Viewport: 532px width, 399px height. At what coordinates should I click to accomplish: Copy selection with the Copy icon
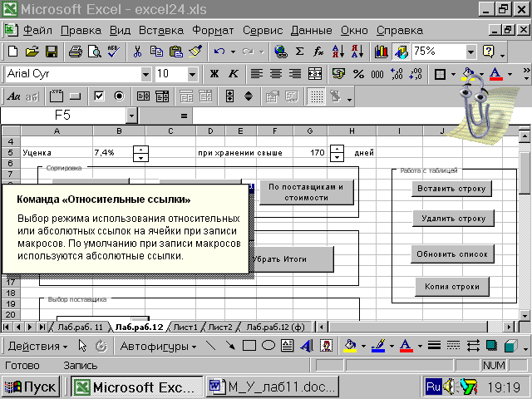point(156,52)
